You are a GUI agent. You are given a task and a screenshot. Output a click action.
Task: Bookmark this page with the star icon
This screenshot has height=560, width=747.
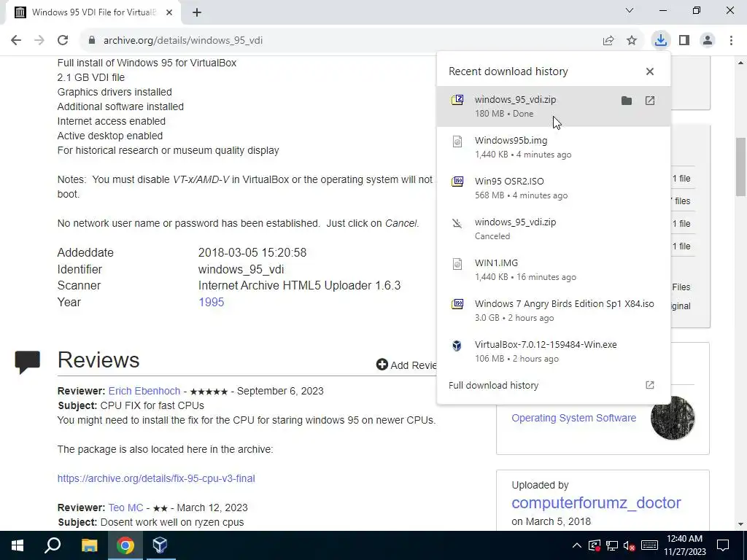tap(632, 41)
